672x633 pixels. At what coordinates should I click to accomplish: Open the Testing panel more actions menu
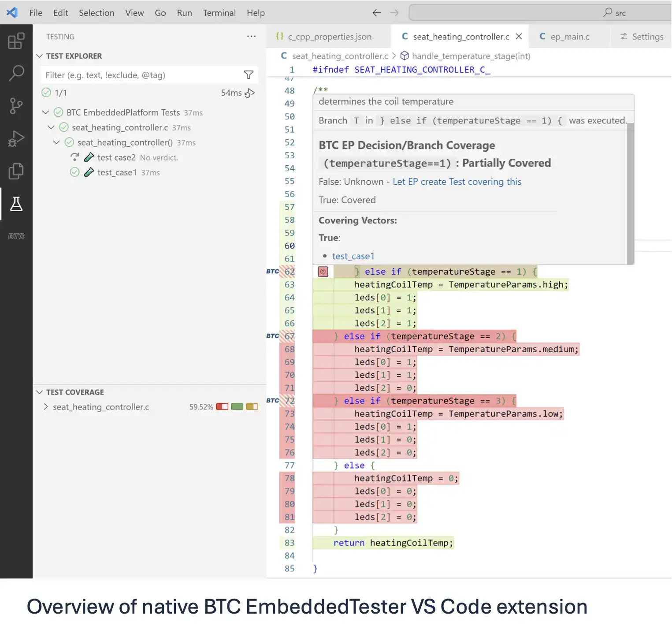click(x=251, y=37)
